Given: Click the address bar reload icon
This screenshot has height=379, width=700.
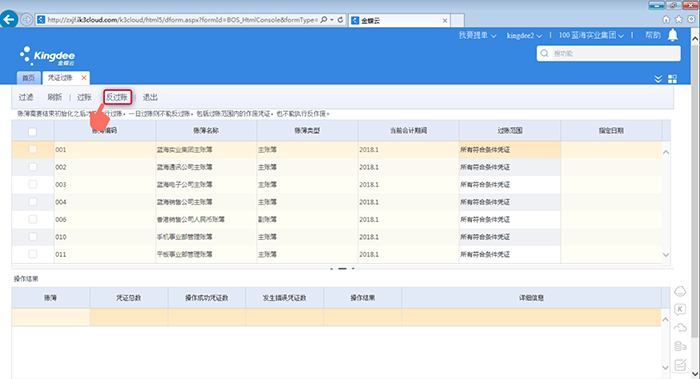Looking at the screenshot, I should 340,20.
